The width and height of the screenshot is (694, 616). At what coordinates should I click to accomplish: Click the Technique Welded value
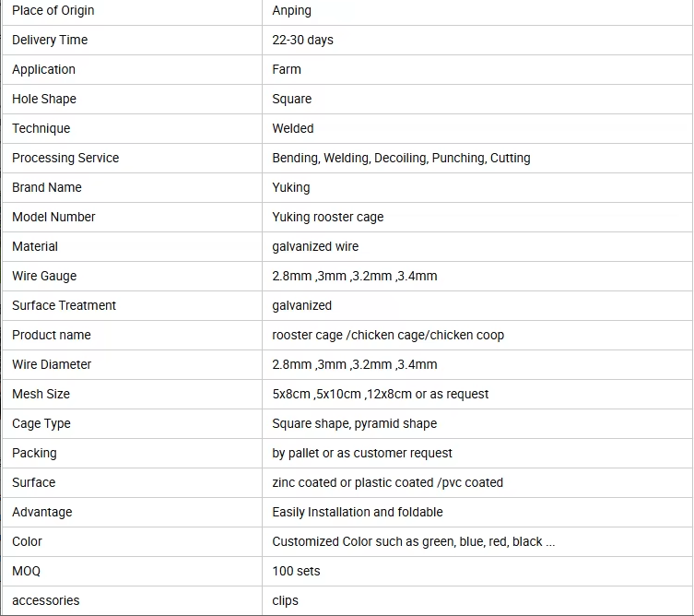293,128
